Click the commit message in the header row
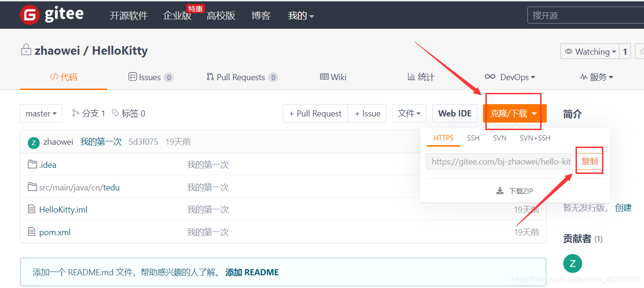The height and width of the screenshot is (288, 644). click(x=101, y=141)
